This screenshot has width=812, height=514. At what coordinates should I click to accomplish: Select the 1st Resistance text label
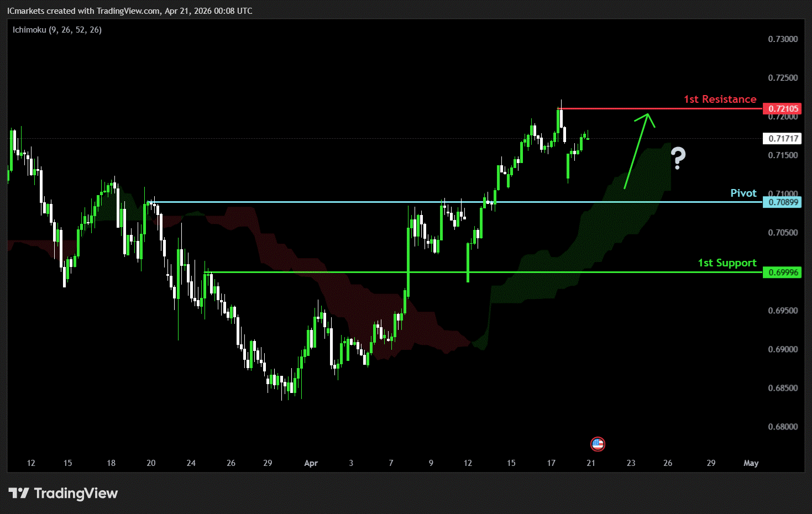720,99
